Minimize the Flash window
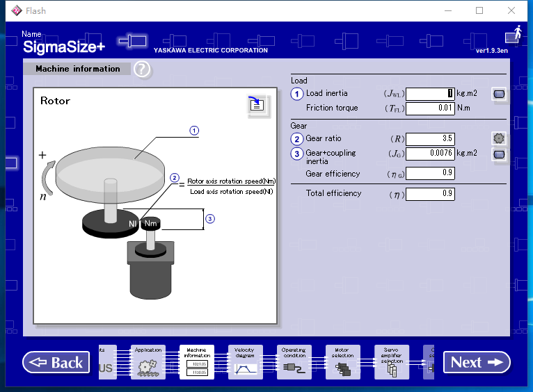 448,10
